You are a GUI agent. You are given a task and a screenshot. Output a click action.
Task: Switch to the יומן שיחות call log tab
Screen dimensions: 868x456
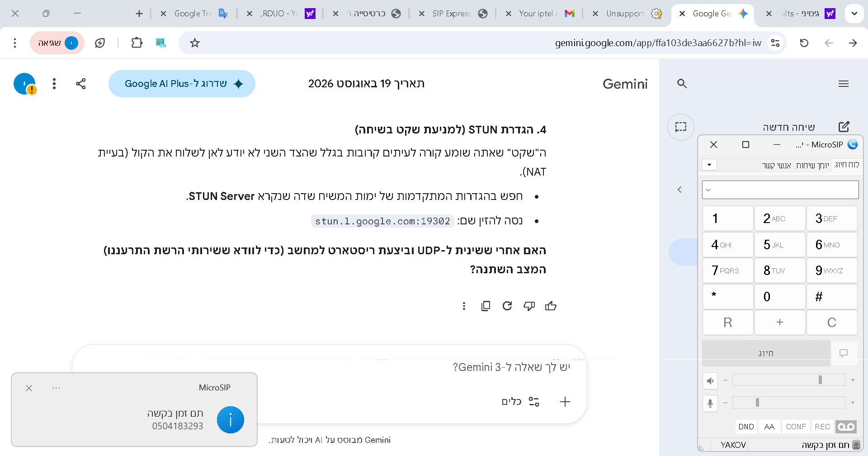click(x=812, y=165)
